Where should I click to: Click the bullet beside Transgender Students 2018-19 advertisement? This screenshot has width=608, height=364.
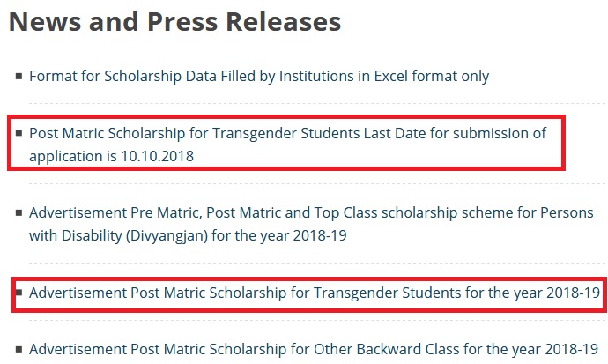point(19,293)
